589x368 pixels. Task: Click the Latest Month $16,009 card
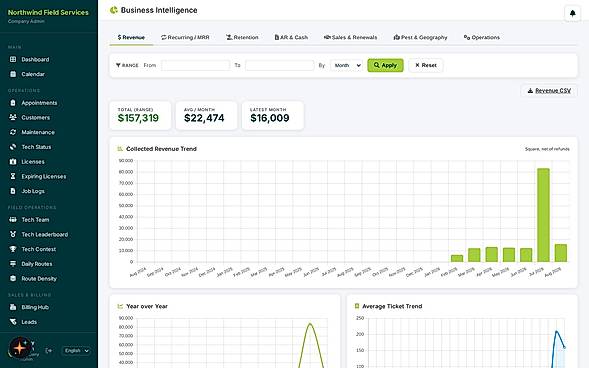(272, 116)
